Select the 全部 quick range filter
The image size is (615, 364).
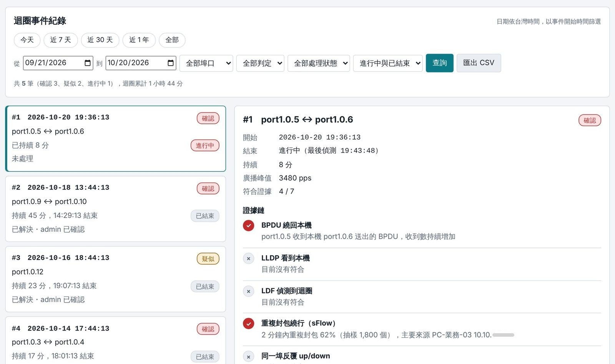pos(172,40)
